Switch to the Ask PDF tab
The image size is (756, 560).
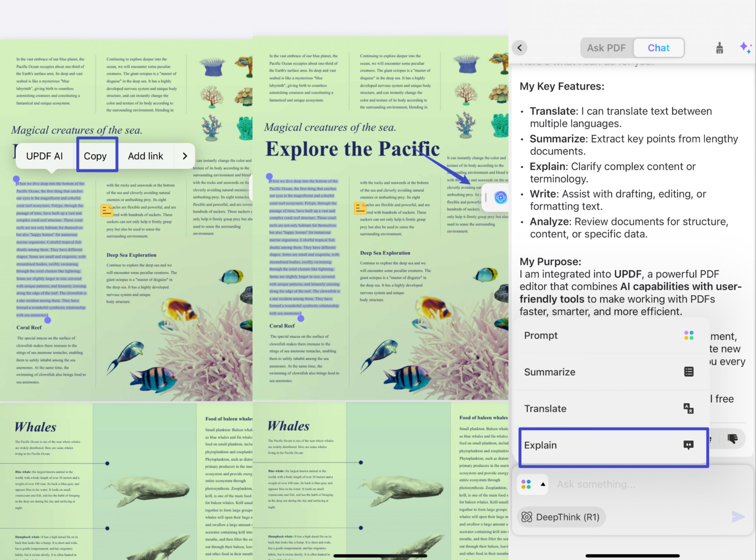(x=606, y=48)
